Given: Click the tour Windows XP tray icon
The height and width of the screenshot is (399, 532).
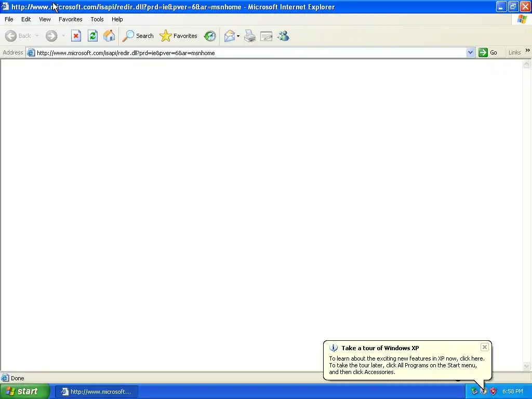Looking at the screenshot, I should tap(484, 391).
